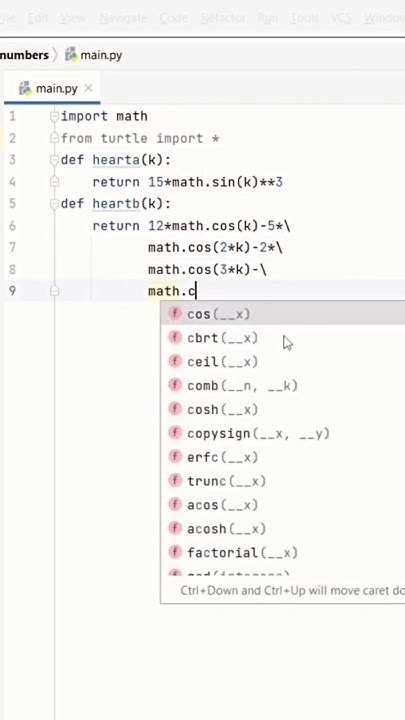405x720 pixels.
Task: Select the cos(__x) completion suggestion
Action: click(x=282, y=314)
